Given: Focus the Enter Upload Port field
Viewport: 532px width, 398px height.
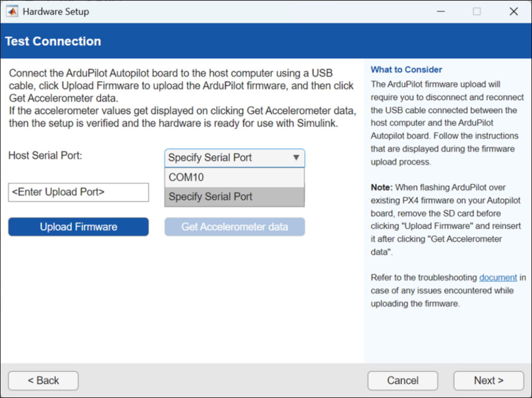Looking at the screenshot, I should (x=78, y=192).
